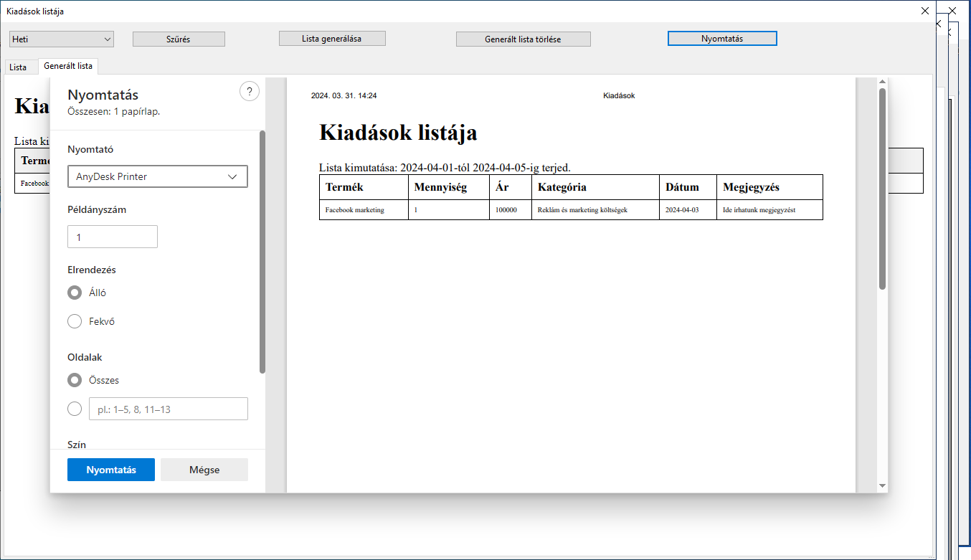Select Álló portrait orientation
971x560 pixels.
tap(75, 293)
